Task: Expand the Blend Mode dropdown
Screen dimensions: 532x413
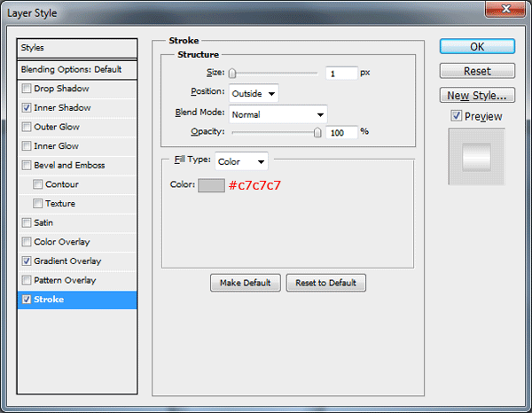Action: click(x=278, y=114)
